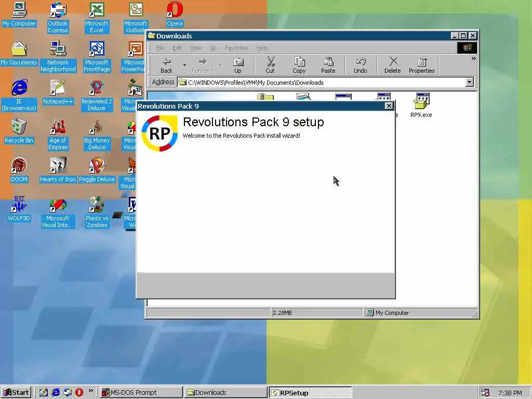Select the Microsoft Visual Inte... shortcut
Screen dimensions: 532x399
(x=58, y=212)
